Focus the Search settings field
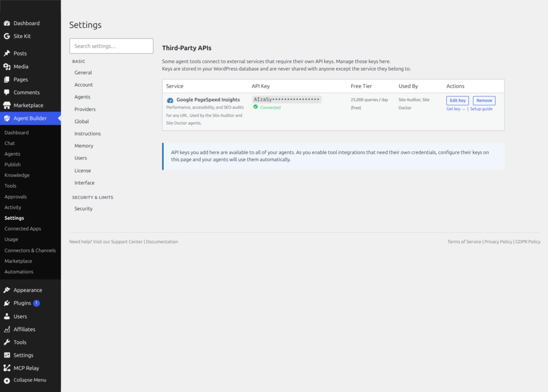Image resolution: width=548 pixels, height=392 pixels. [111, 46]
